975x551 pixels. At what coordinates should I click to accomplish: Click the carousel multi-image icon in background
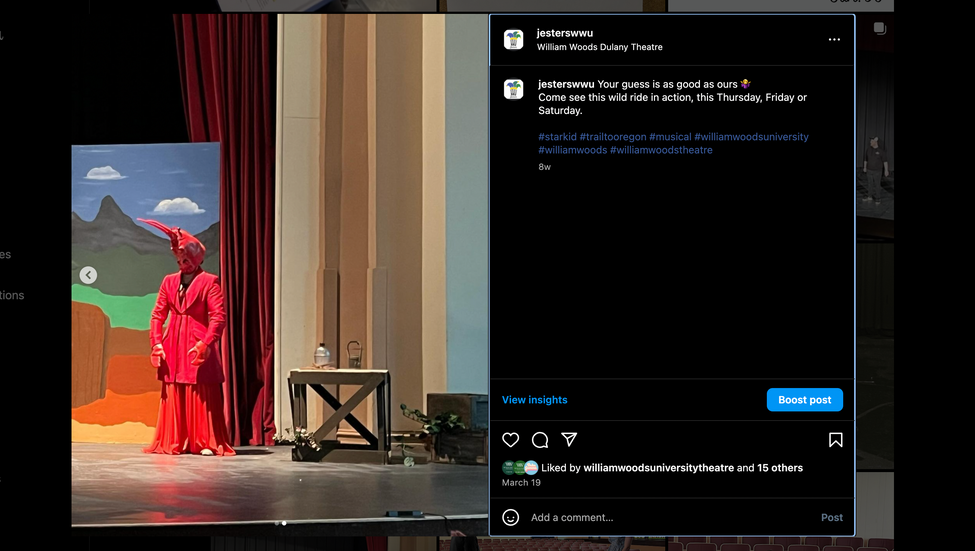pyautogui.click(x=879, y=29)
